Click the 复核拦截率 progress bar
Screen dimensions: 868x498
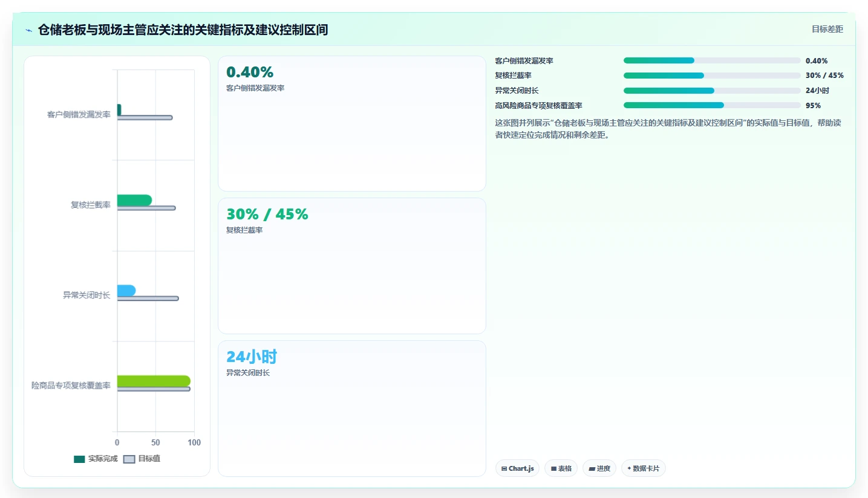point(712,76)
